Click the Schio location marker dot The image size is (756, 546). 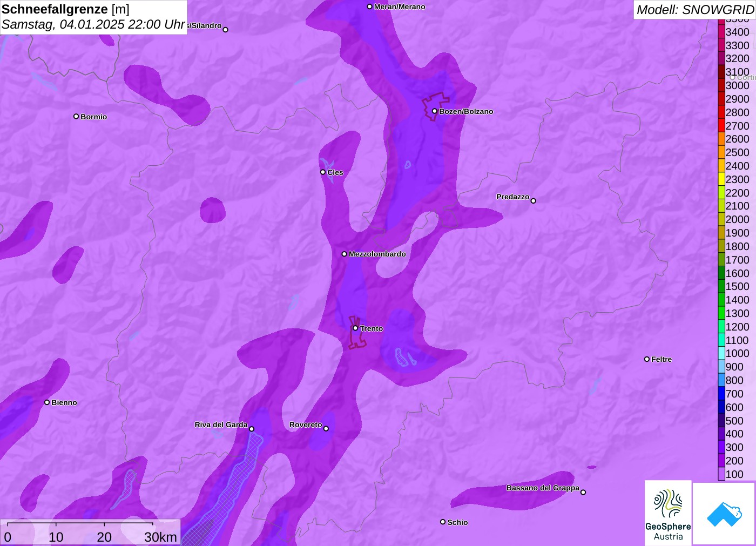click(x=443, y=522)
